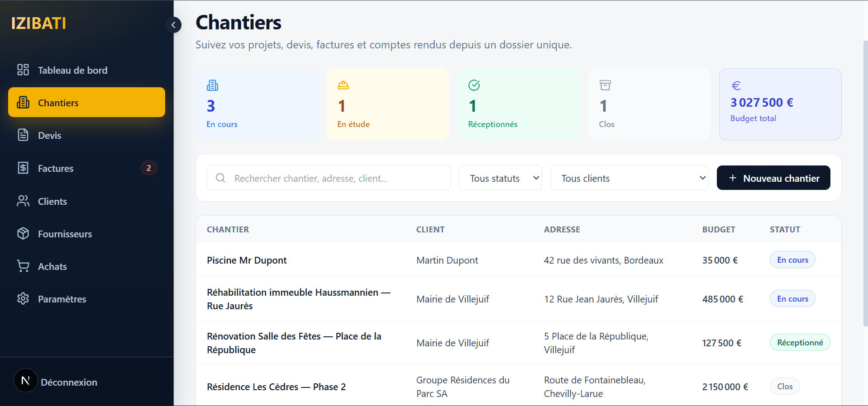Image resolution: width=868 pixels, height=406 pixels.
Task: Collapse the sidebar with the chevron button
Action: (x=173, y=25)
